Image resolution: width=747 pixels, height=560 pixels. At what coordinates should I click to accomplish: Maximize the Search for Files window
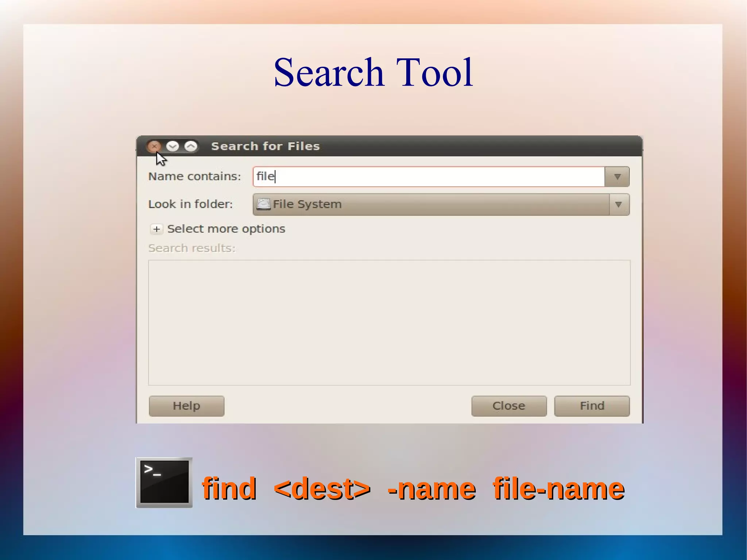click(191, 146)
